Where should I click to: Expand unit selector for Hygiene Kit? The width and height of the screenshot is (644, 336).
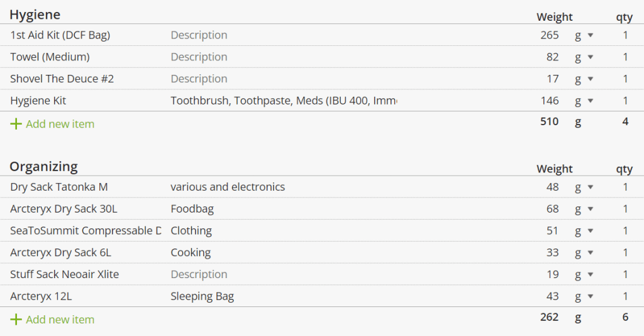pos(584,101)
